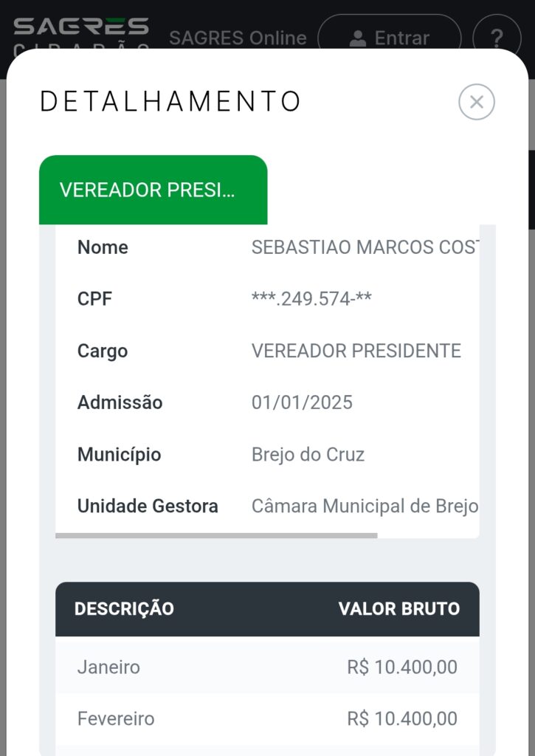Open the SAGRES Online link
The image size is (535, 756).
238,38
